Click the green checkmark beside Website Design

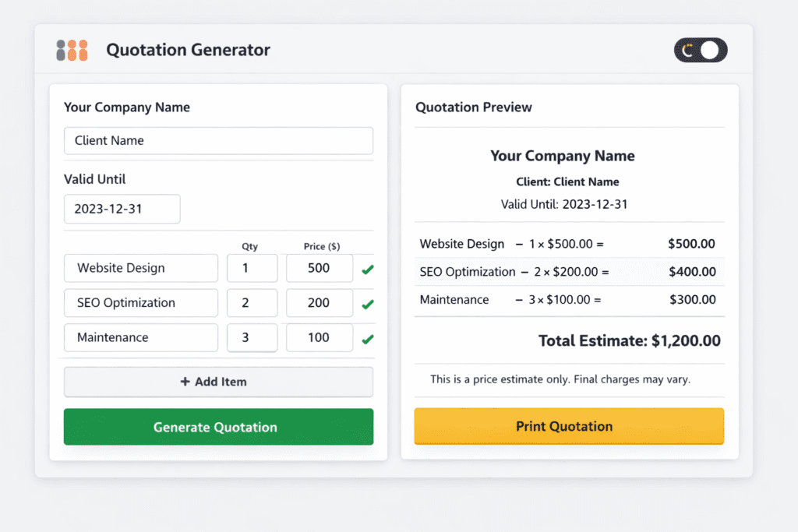click(366, 269)
